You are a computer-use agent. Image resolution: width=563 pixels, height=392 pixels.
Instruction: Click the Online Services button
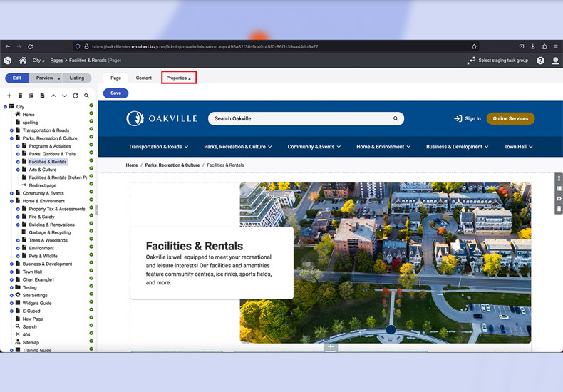pyautogui.click(x=510, y=118)
